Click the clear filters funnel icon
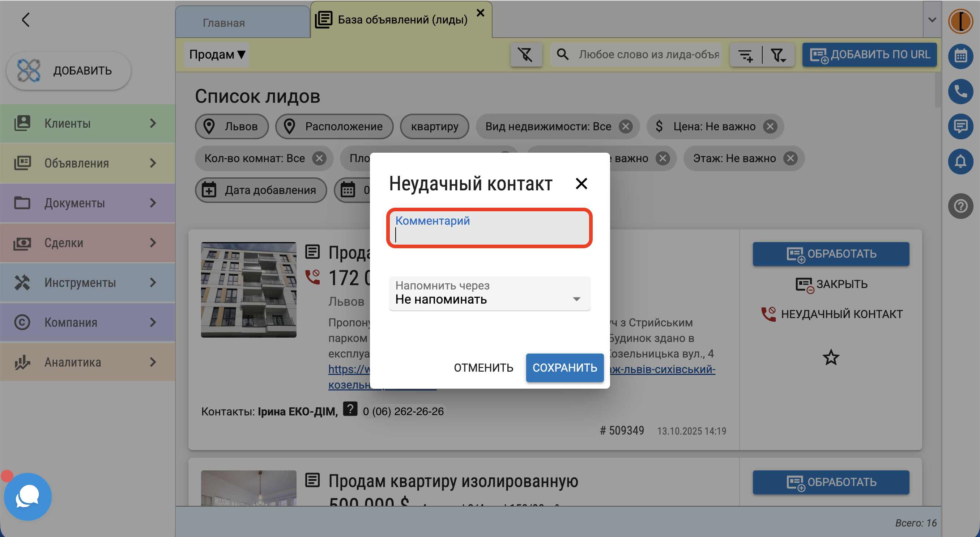 coord(526,55)
